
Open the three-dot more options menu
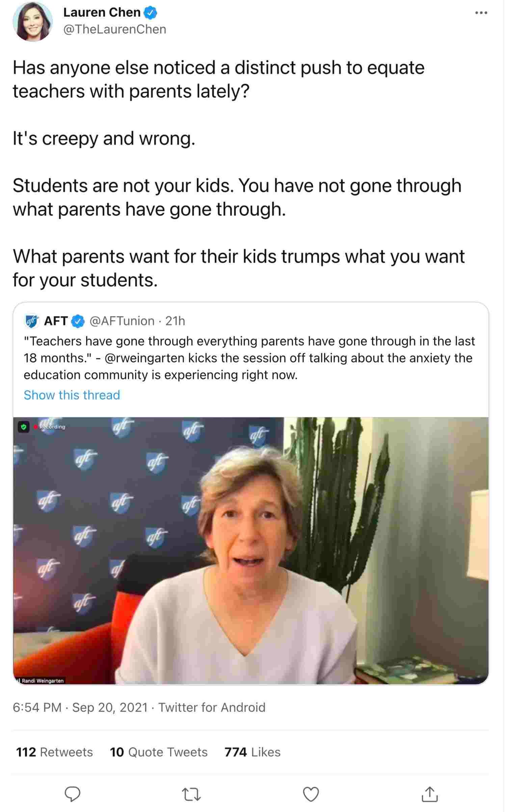tap(481, 13)
